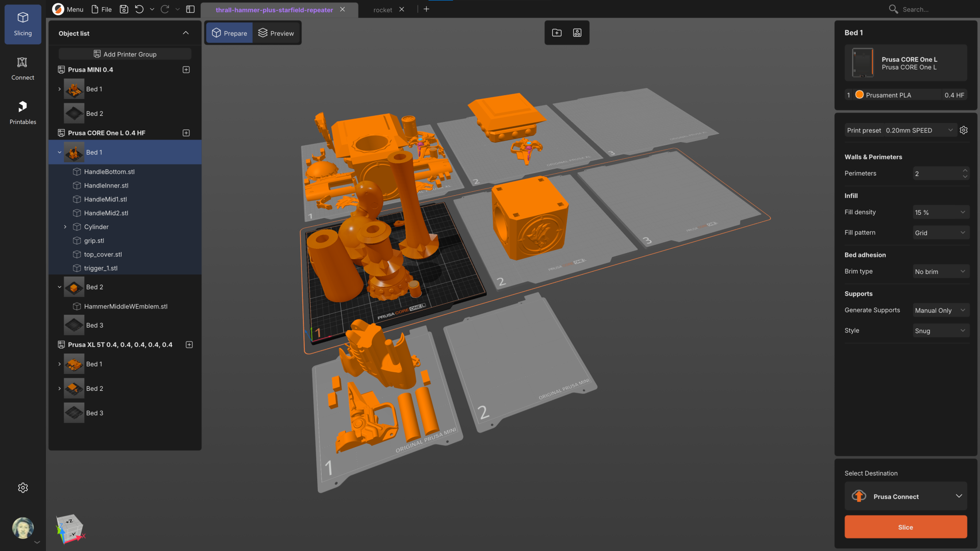Open application settings gear in sidebar
This screenshot has height=551, width=980.
pos(23,487)
